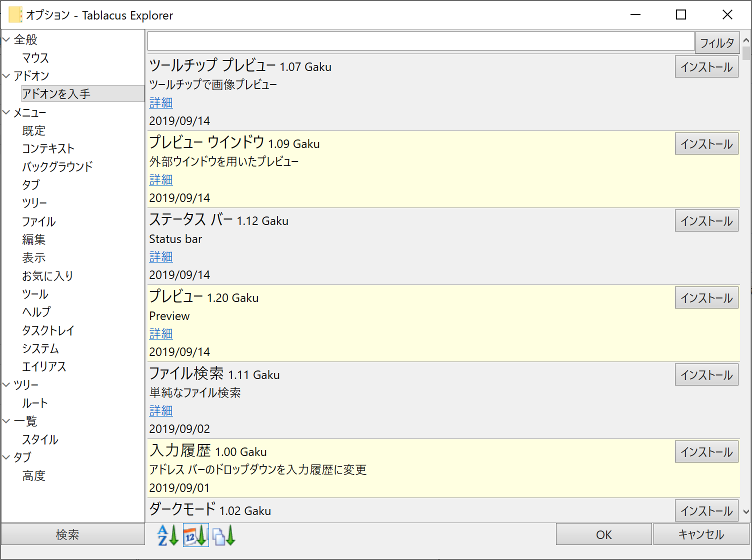Focus the add-on filter text field
752x560 pixels.
tap(421, 41)
